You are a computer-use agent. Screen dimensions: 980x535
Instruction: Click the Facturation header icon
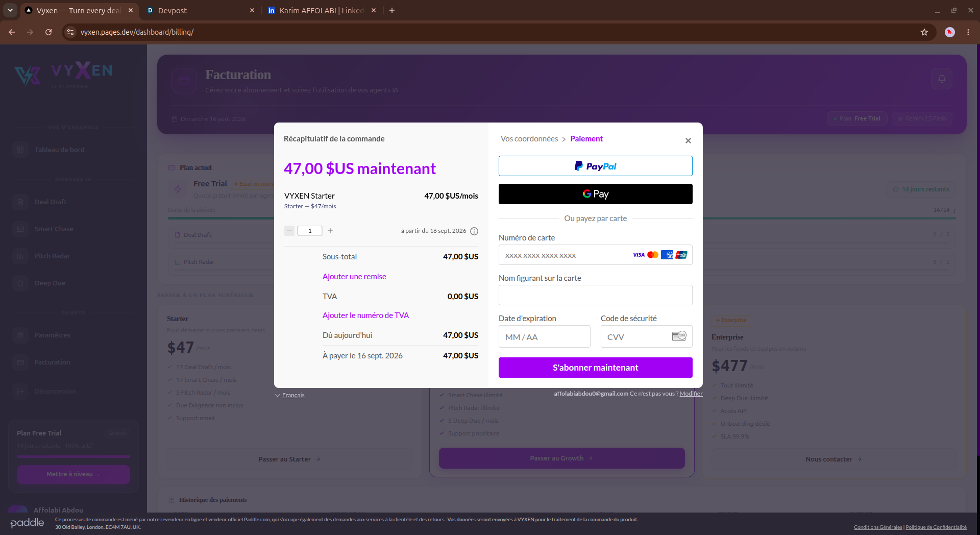[x=184, y=81]
